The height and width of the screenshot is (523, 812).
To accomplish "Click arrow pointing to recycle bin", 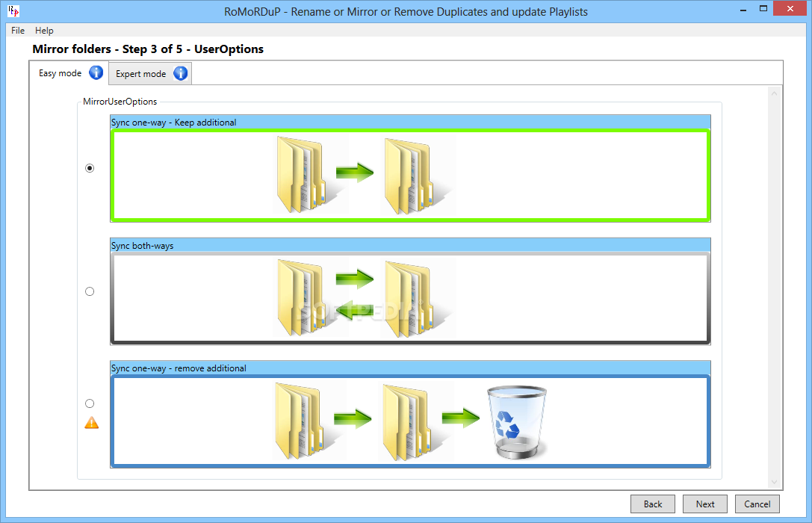I will click(461, 418).
